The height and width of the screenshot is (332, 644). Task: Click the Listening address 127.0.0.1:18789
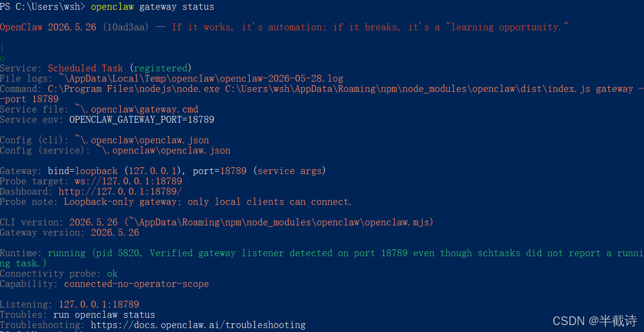(99, 305)
